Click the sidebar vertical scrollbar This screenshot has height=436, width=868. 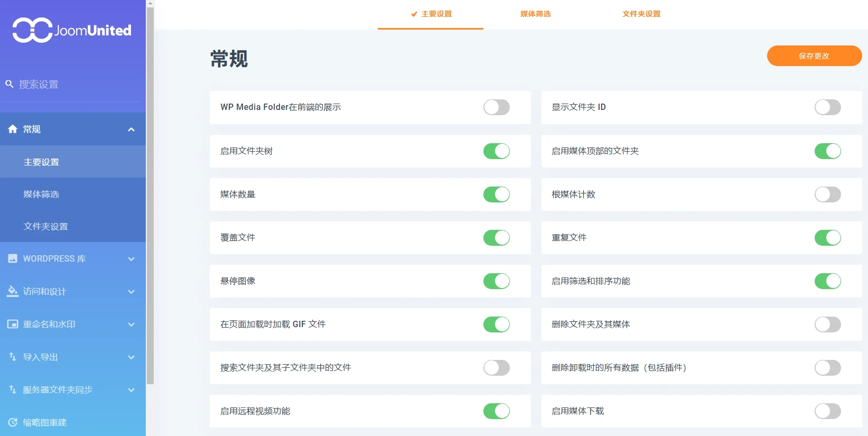(x=150, y=196)
